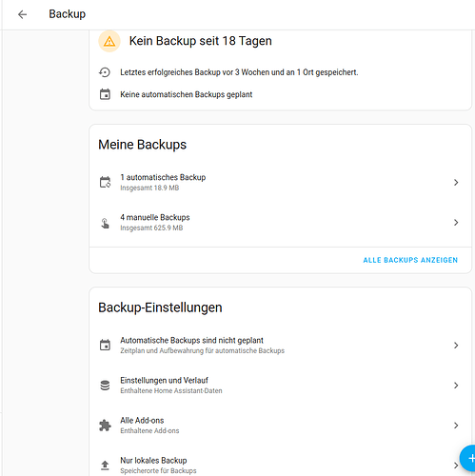
Task: Open 'Automatische Backups sind nicht geplant' setting label
Action: tap(191, 340)
